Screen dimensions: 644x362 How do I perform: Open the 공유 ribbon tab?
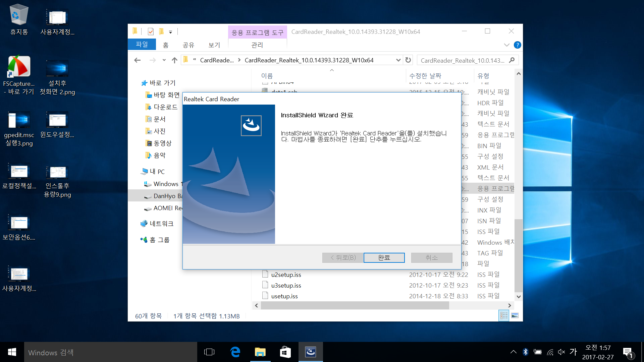click(x=189, y=45)
